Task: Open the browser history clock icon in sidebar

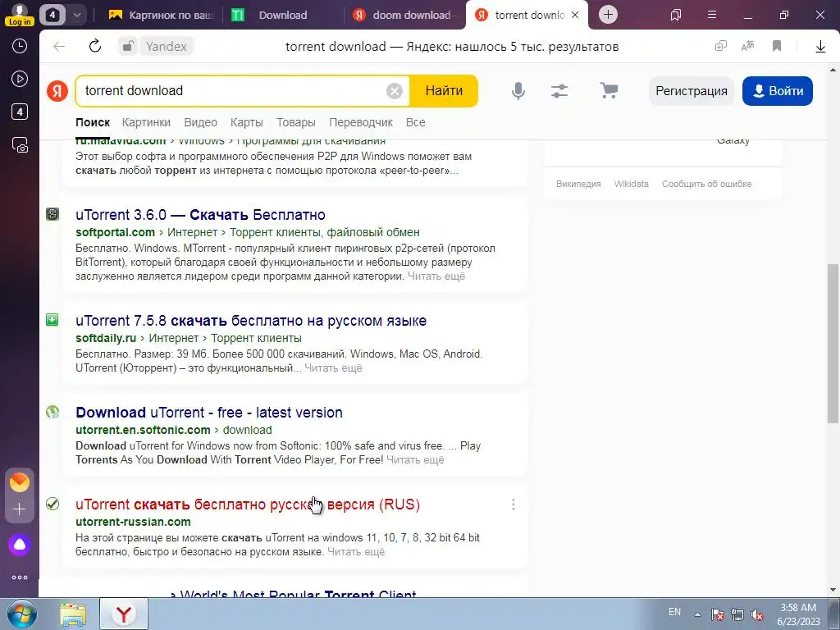Action: [20, 46]
